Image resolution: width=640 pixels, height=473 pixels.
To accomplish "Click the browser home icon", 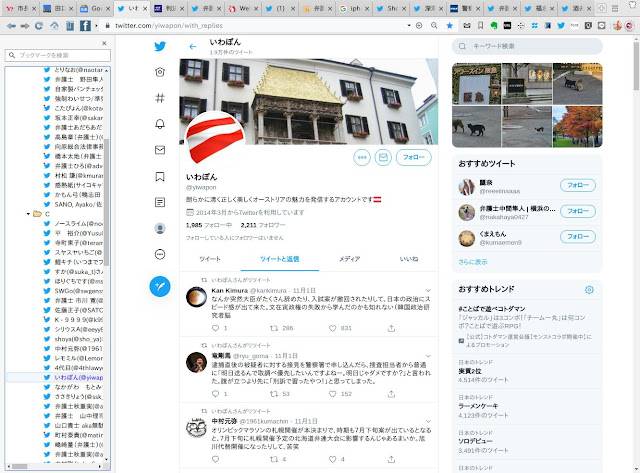I will [54, 26].
